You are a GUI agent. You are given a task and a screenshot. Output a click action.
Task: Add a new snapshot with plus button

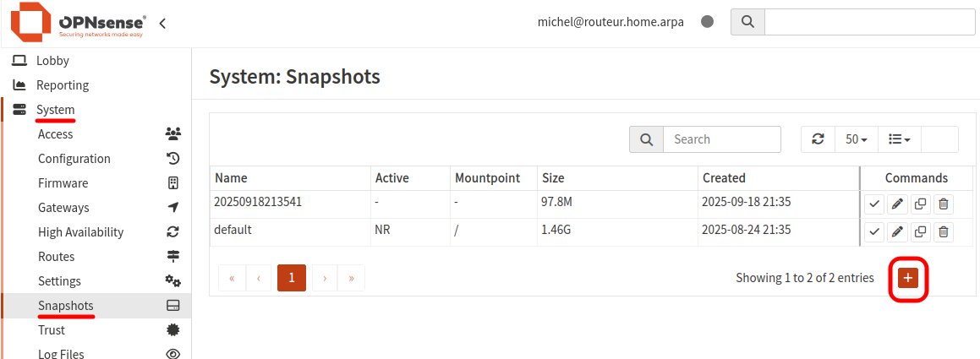[908, 278]
